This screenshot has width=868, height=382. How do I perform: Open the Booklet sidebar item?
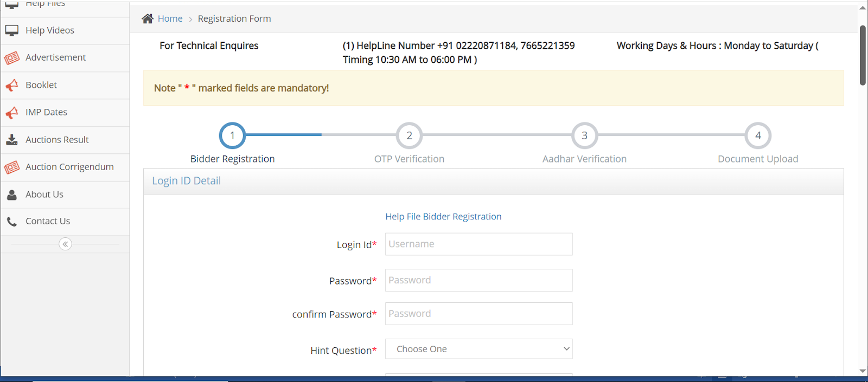[x=65, y=85]
